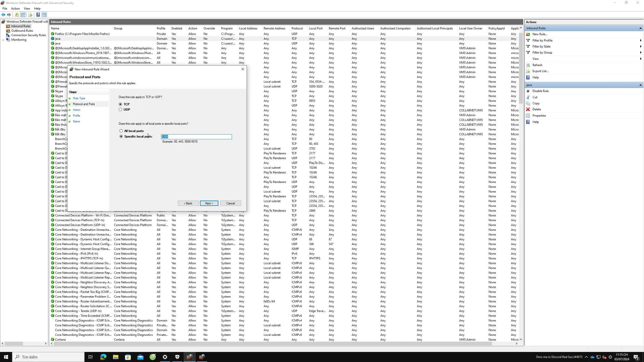Click the red Delete icon for java rule
The image size is (644, 362).
click(528, 109)
